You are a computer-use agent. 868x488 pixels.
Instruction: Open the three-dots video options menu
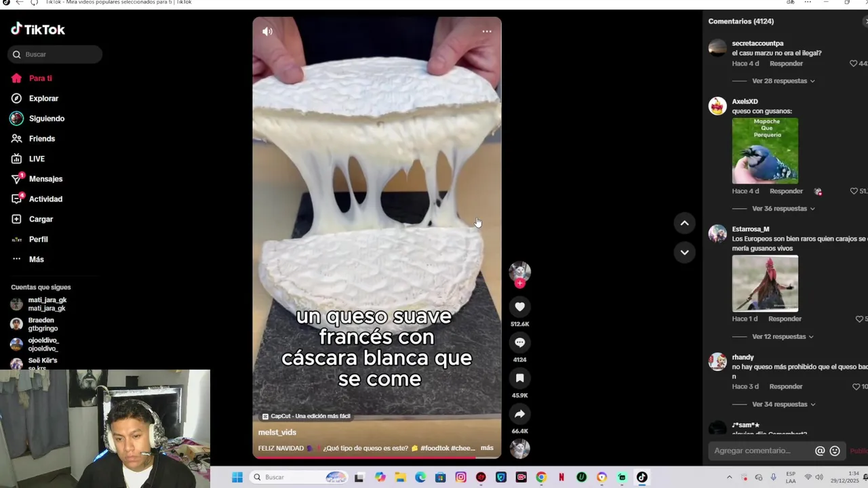487,31
